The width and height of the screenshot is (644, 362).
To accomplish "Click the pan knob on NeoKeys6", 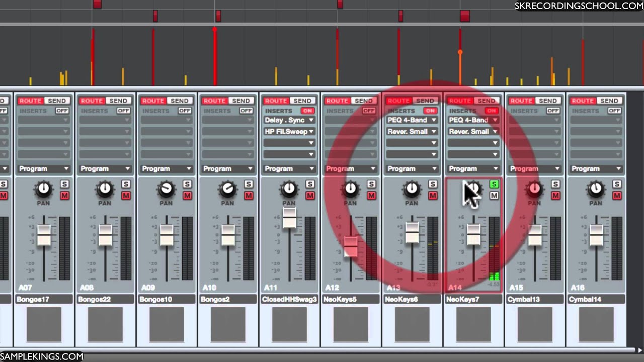I will tap(412, 190).
